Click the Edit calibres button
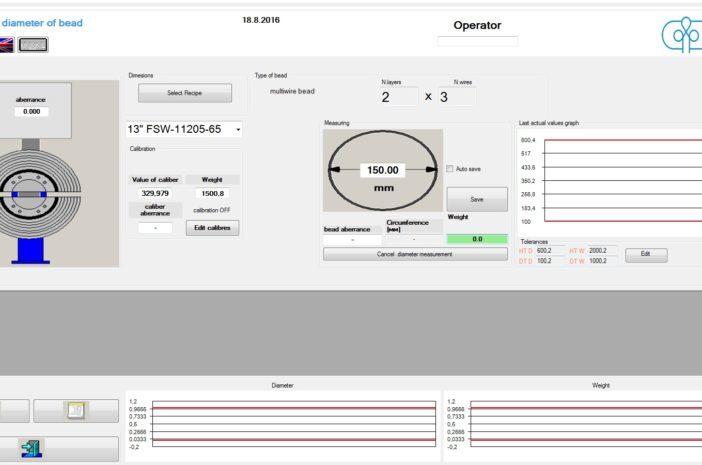 [x=212, y=228]
